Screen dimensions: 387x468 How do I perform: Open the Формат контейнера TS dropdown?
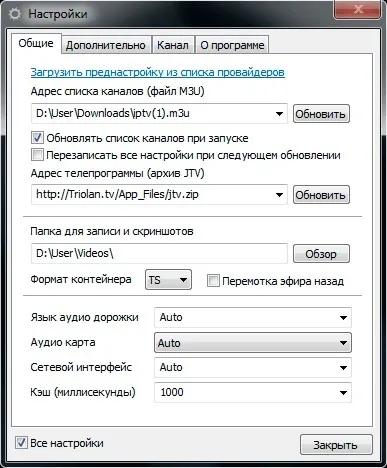(168, 280)
